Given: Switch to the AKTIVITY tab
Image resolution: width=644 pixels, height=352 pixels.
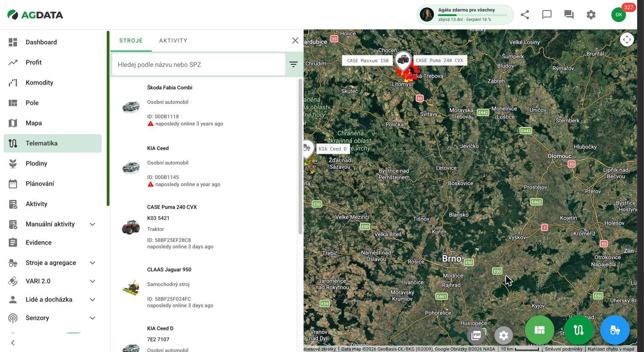Looking at the screenshot, I should click(173, 40).
